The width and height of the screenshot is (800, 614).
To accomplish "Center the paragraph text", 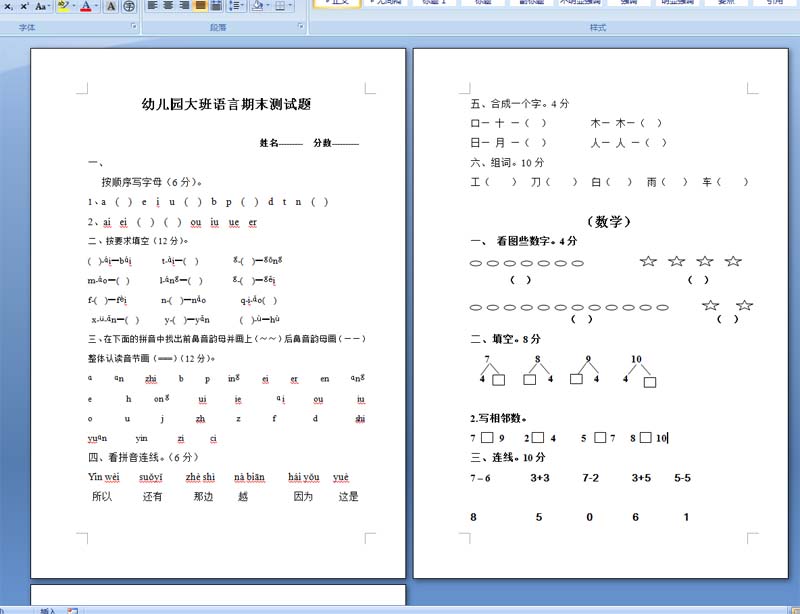I will tap(168, 5).
